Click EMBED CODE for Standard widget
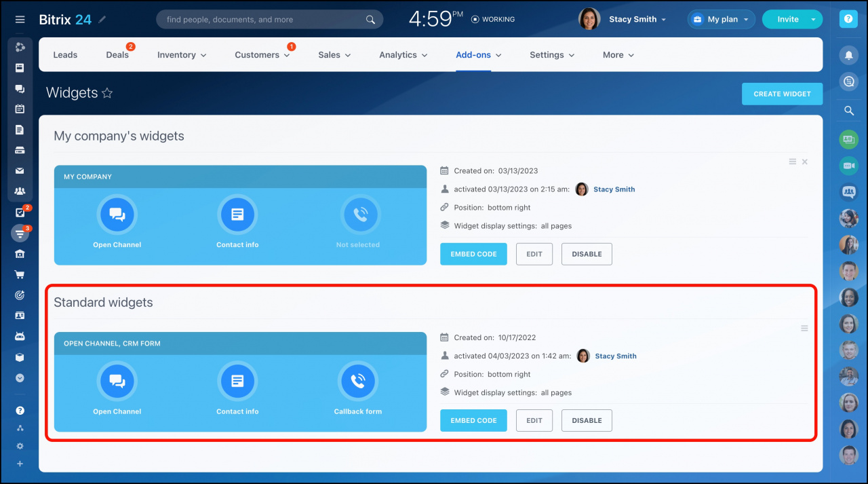Image resolution: width=868 pixels, height=484 pixels. [473, 420]
